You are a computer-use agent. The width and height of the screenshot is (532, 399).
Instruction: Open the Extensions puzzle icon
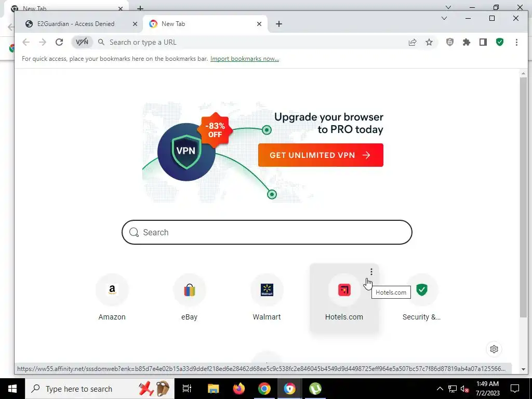[467, 42]
